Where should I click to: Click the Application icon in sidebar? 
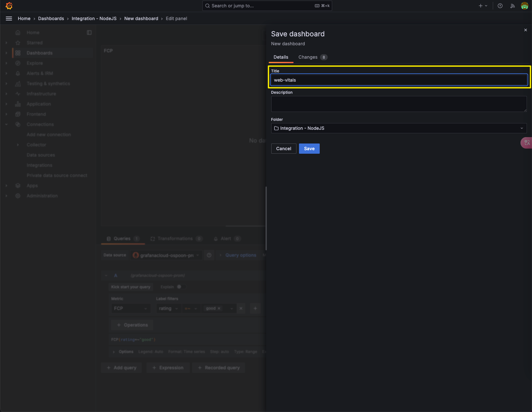(18, 104)
